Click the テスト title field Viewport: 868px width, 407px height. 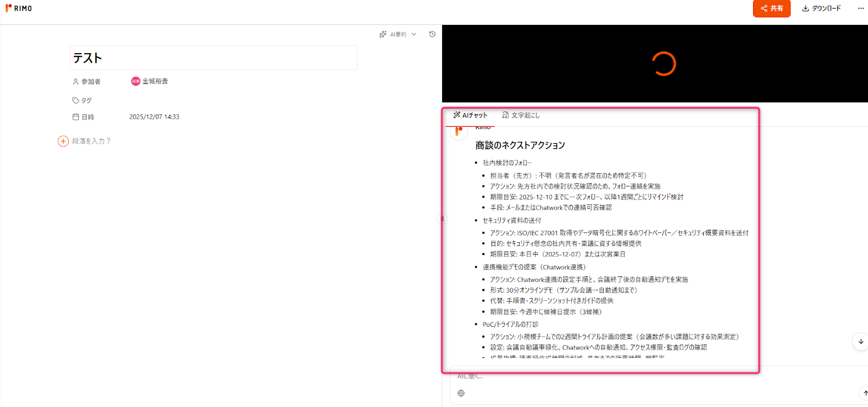point(213,58)
